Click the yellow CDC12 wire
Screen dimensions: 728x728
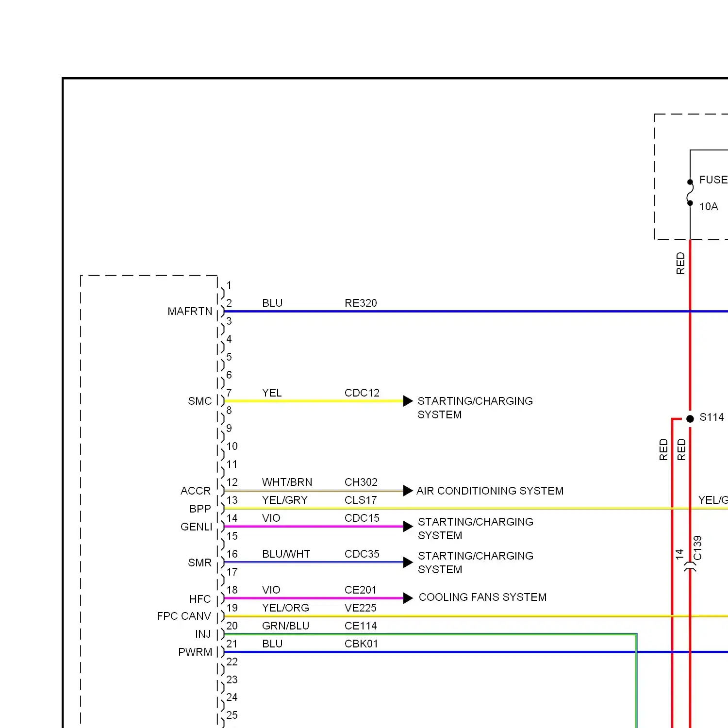coord(314,401)
